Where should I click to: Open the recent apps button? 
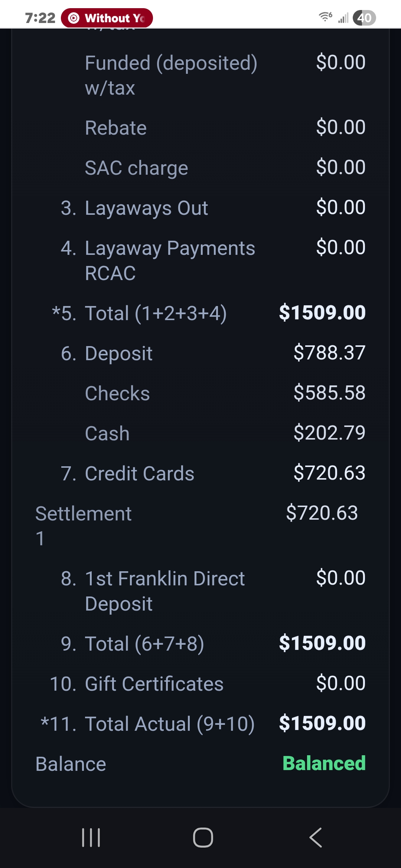pyautogui.click(x=91, y=837)
